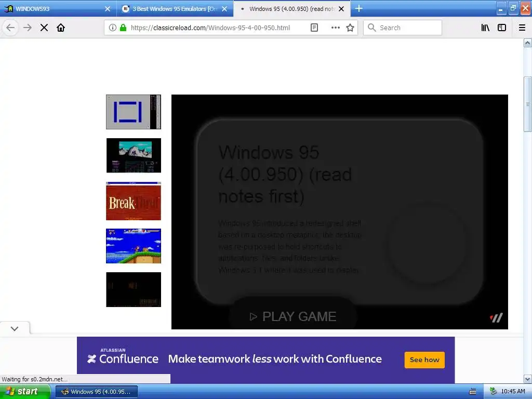Go back with the browser back arrow
Image resolution: width=532 pixels, height=399 pixels.
point(10,28)
